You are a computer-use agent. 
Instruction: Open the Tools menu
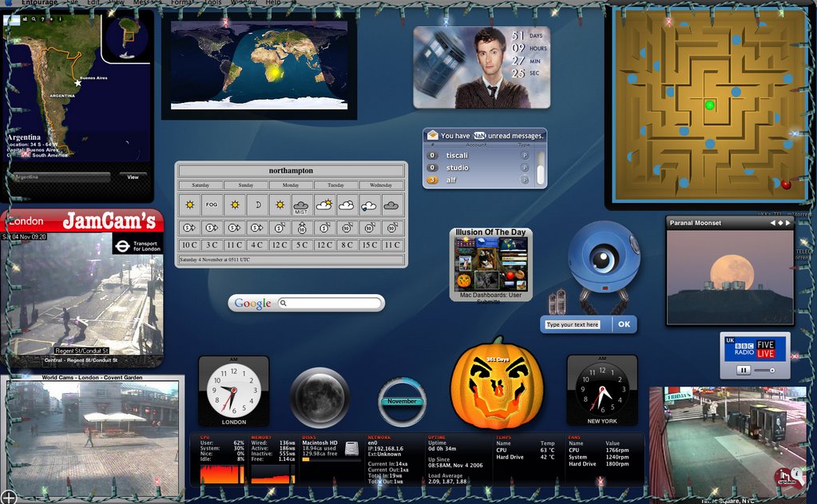[x=212, y=2]
